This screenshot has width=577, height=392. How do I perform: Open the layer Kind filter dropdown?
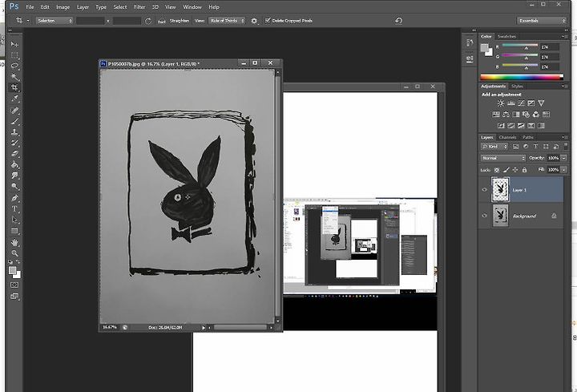494,147
